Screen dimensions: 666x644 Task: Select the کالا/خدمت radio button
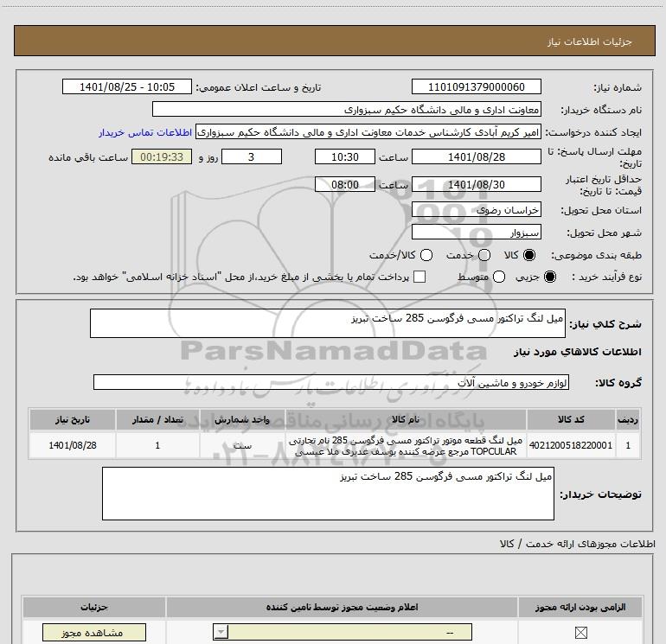pyautogui.click(x=426, y=255)
